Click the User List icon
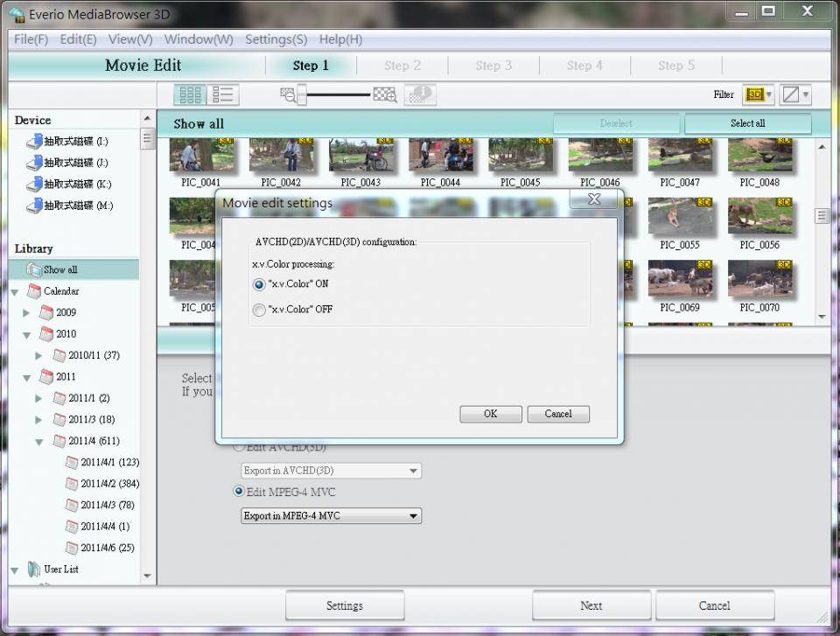 click(33, 570)
